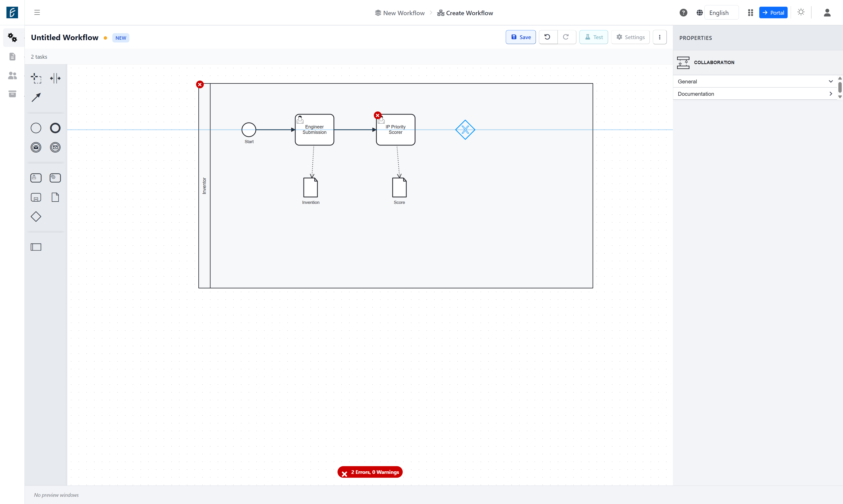Open the user account avatar menu
Image resolution: width=843 pixels, height=504 pixels.
(x=827, y=13)
